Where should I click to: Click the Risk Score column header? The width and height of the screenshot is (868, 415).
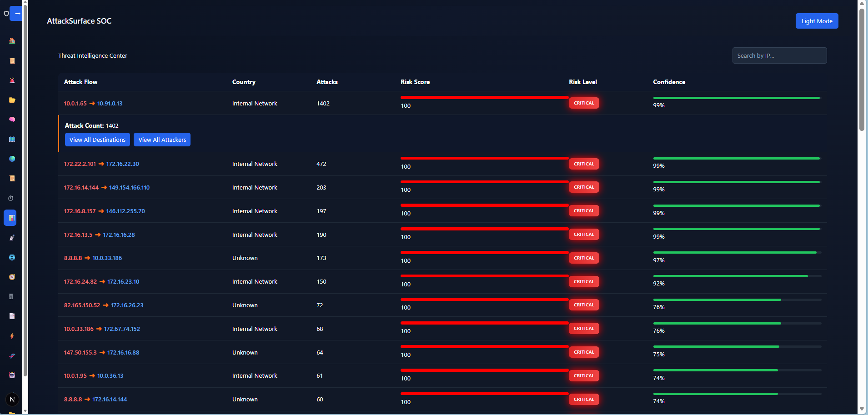(x=415, y=82)
